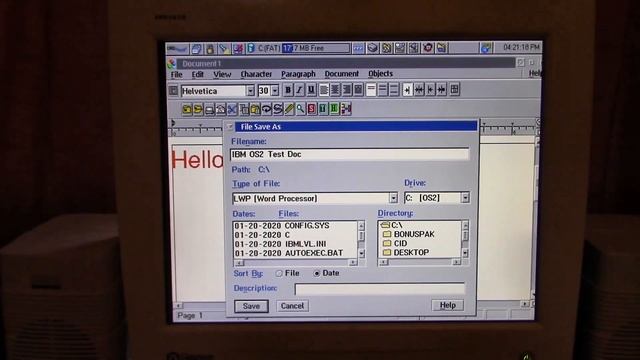The image size is (640, 360).
Task: Select single line spacing icon
Action: point(371,89)
